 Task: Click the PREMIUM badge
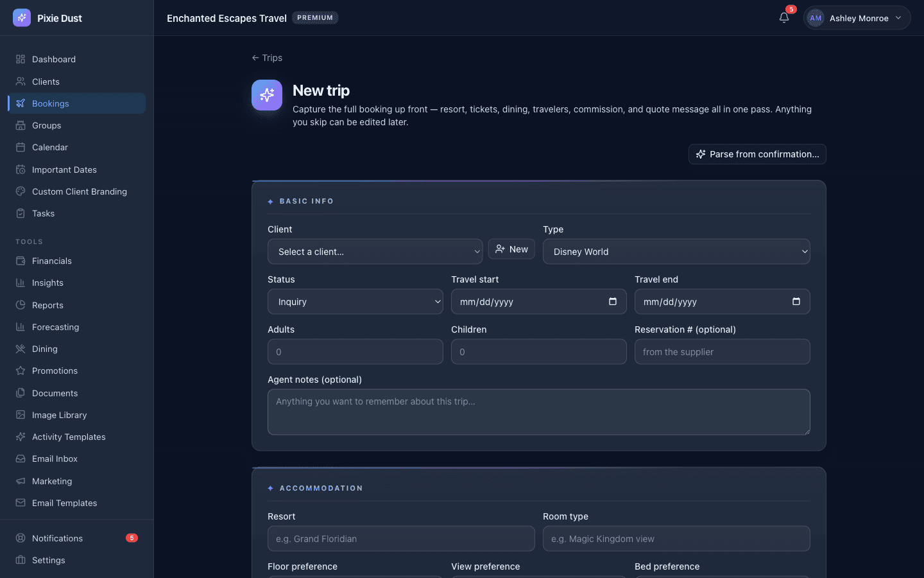(x=315, y=18)
